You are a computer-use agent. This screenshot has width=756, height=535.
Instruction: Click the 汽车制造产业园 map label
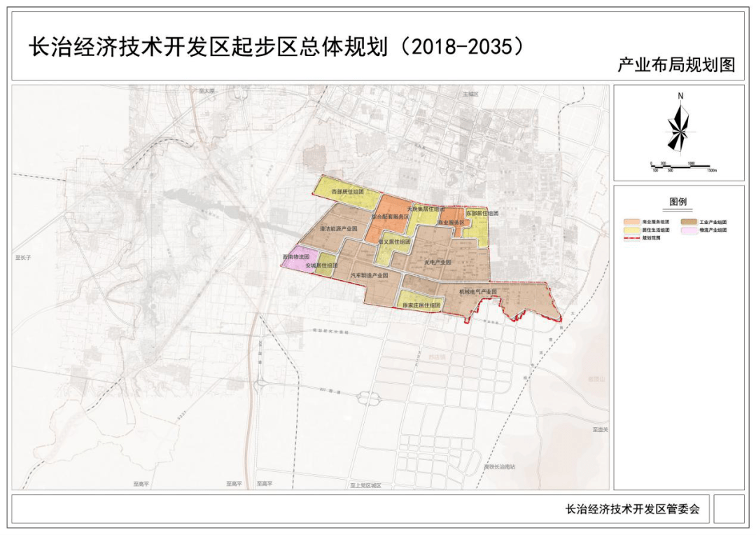coord(369,275)
